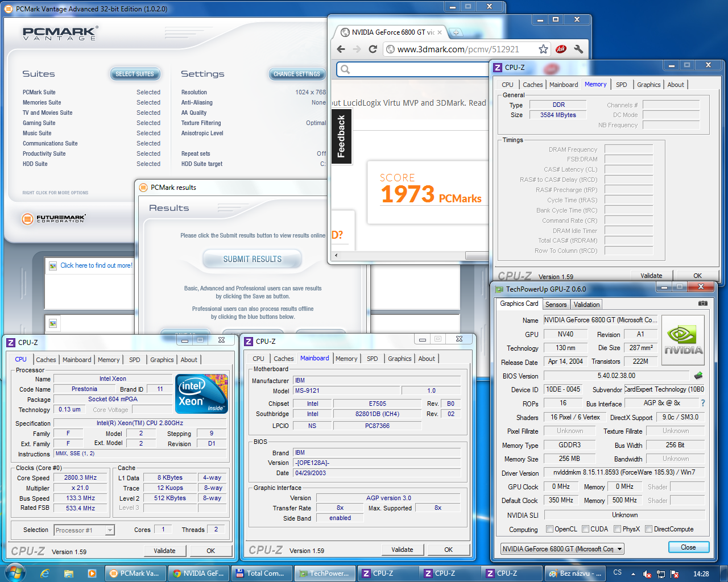The image size is (728, 582).
Task: Open About tab in mainboard CPU-Z window
Action: tap(427, 359)
